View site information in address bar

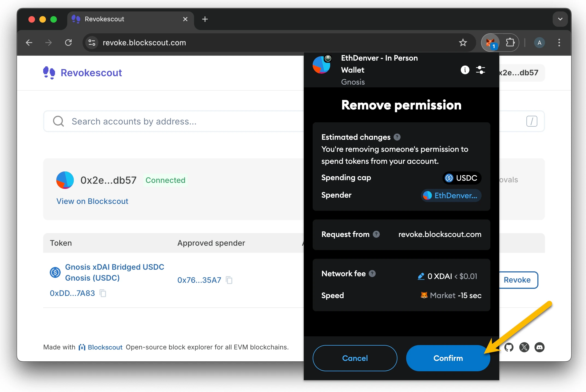pyautogui.click(x=92, y=43)
